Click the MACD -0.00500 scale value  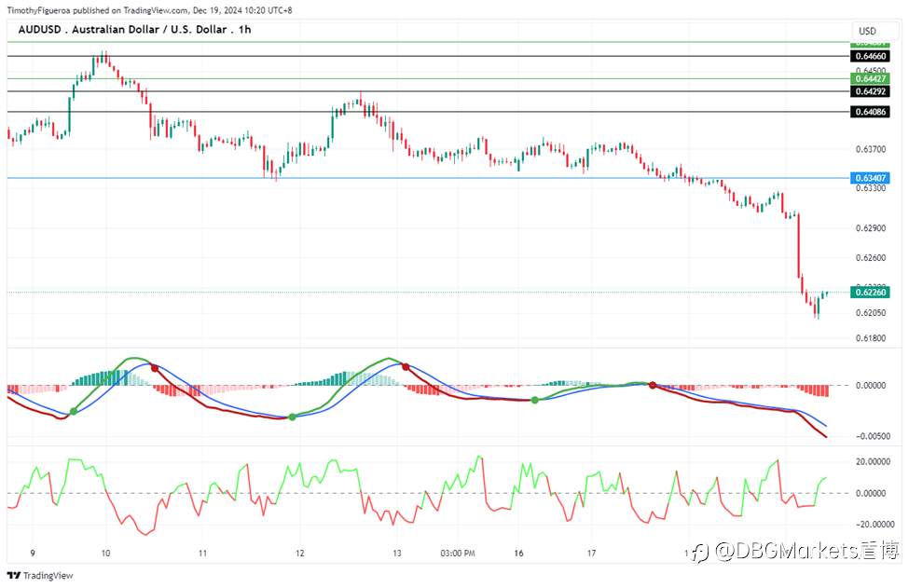pos(873,436)
